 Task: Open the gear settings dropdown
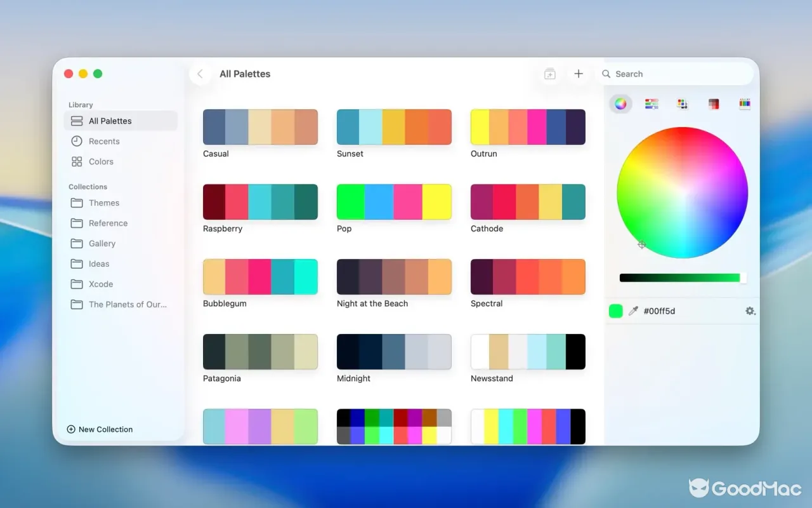click(x=750, y=311)
